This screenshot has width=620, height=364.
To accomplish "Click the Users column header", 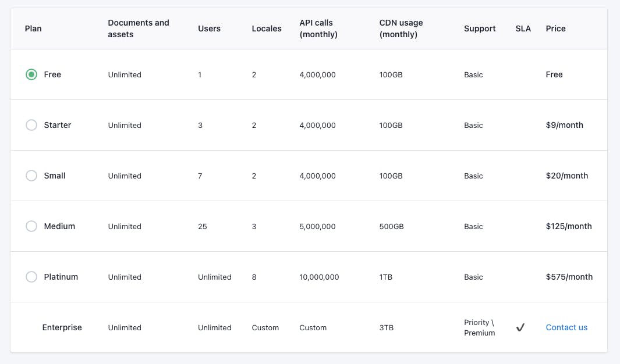I will (x=209, y=28).
